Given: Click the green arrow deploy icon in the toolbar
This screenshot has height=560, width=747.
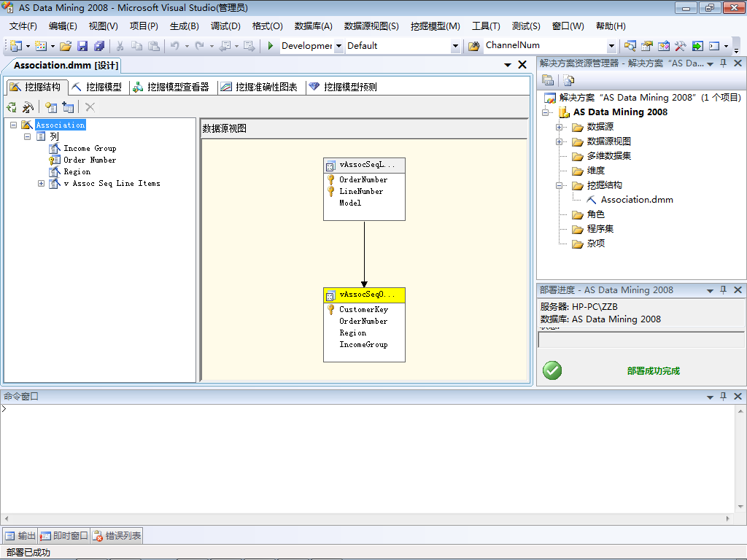Looking at the screenshot, I should click(x=697, y=46).
